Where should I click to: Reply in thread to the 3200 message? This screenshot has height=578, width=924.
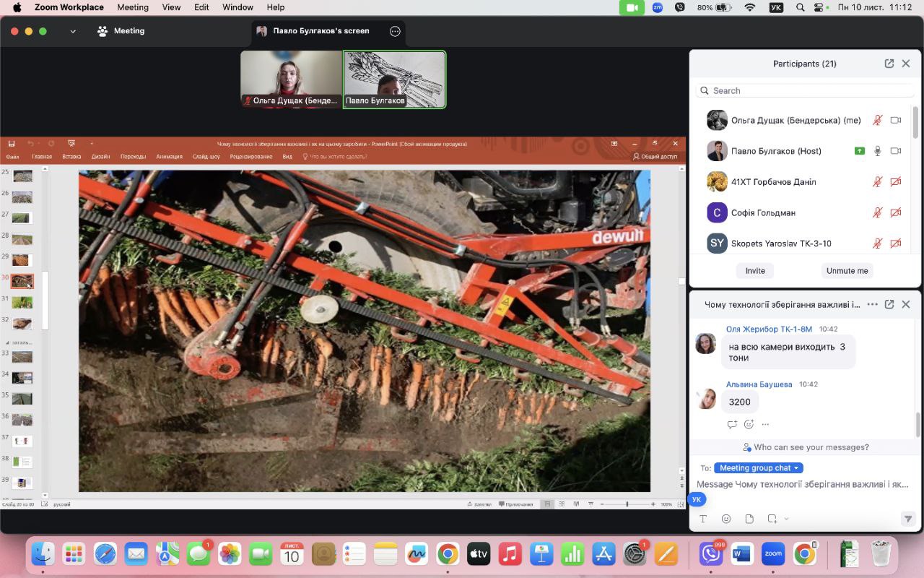(x=732, y=424)
